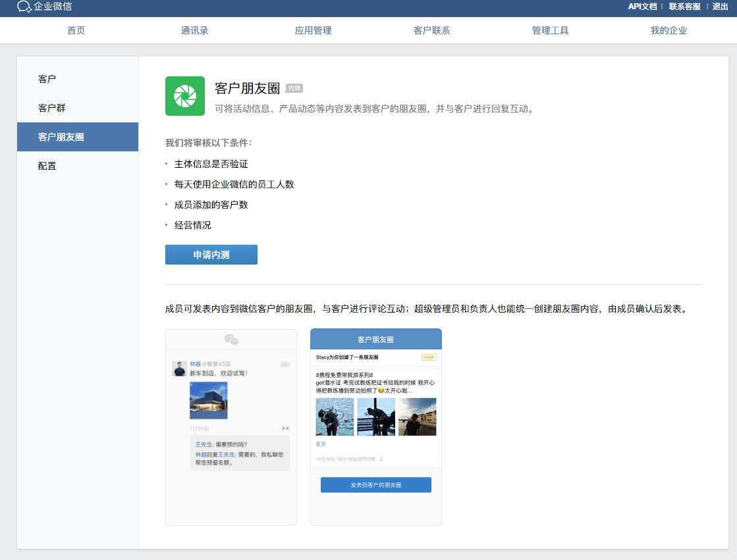Click WeChat logo in left preview card
This screenshot has width=737, height=560.
231,339
